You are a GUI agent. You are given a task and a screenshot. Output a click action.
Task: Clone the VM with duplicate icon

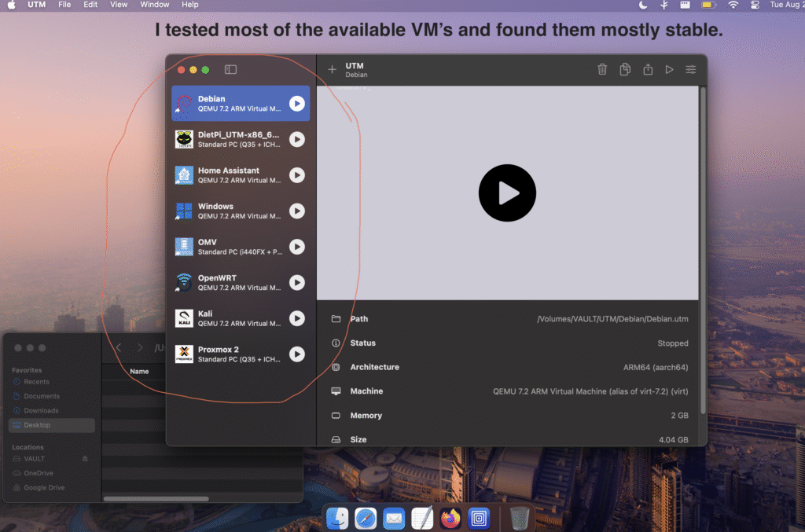625,69
